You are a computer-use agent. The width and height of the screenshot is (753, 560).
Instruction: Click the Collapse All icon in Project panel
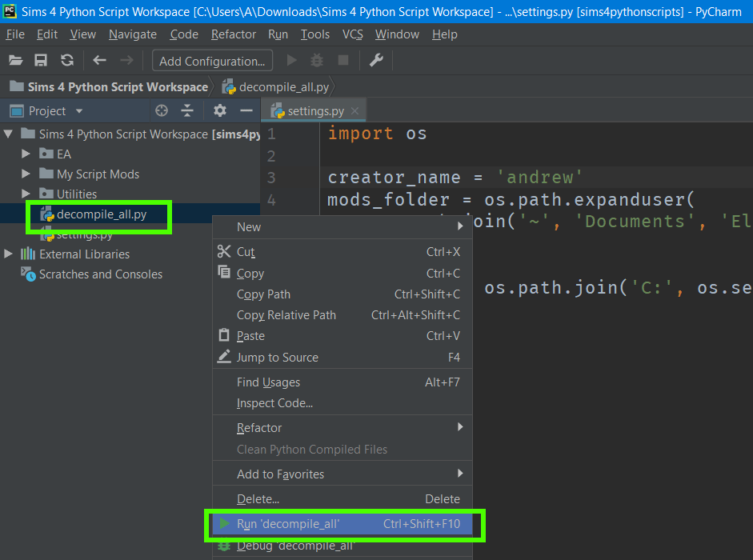187,110
